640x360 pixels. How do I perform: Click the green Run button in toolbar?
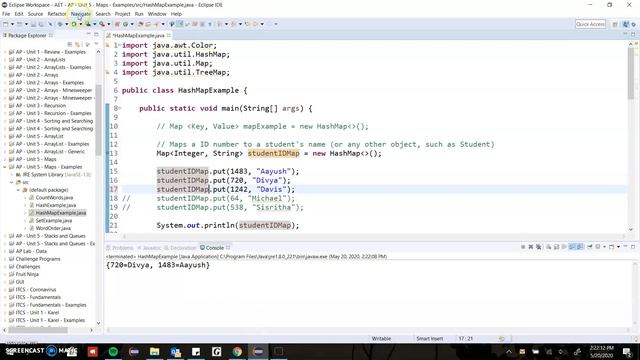[x=74, y=24]
